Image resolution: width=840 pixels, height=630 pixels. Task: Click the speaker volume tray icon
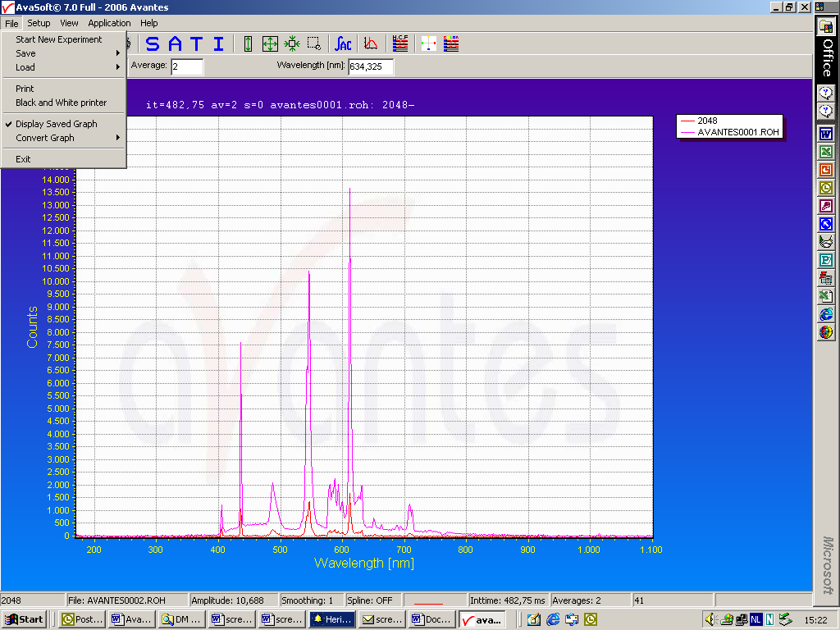pos(710,619)
